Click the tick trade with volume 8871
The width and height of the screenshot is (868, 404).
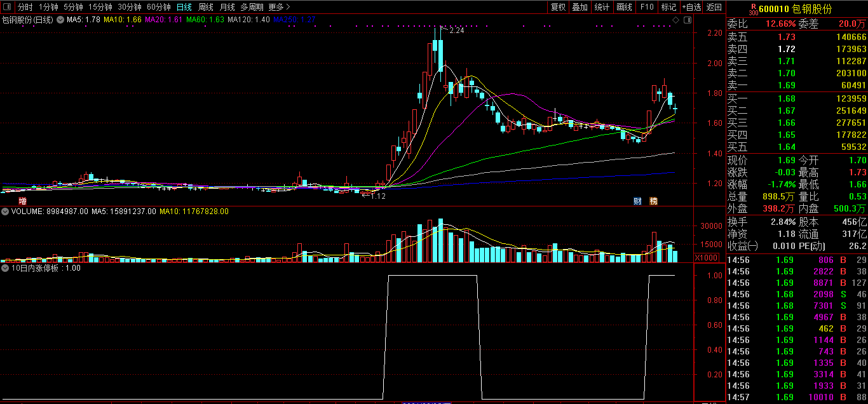click(x=797, y=283)
